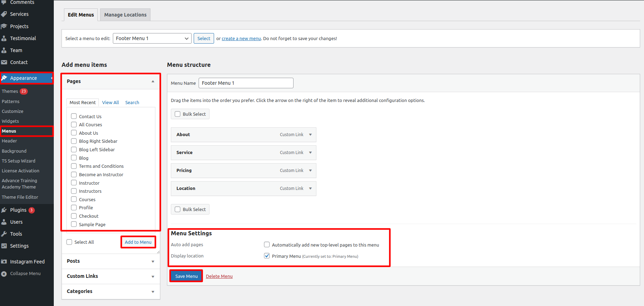Click the Delete Menu link

click(x=219, y=276)
